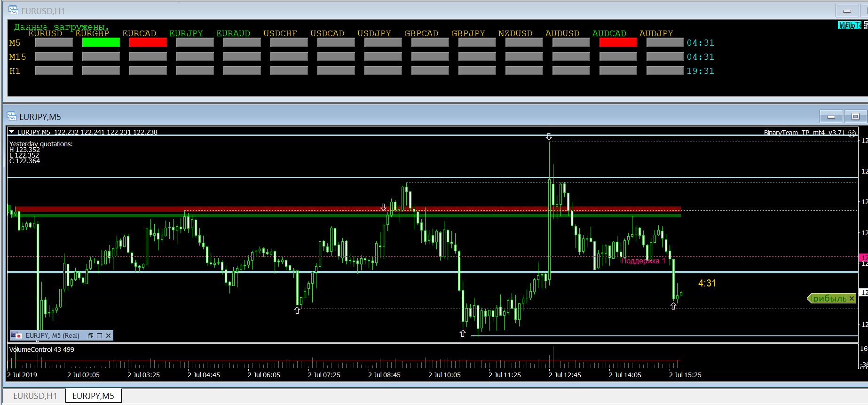Click the EURJPY symbol label in dashboard
This screenshot has width=868, height=405.
[x=186, y=33]
